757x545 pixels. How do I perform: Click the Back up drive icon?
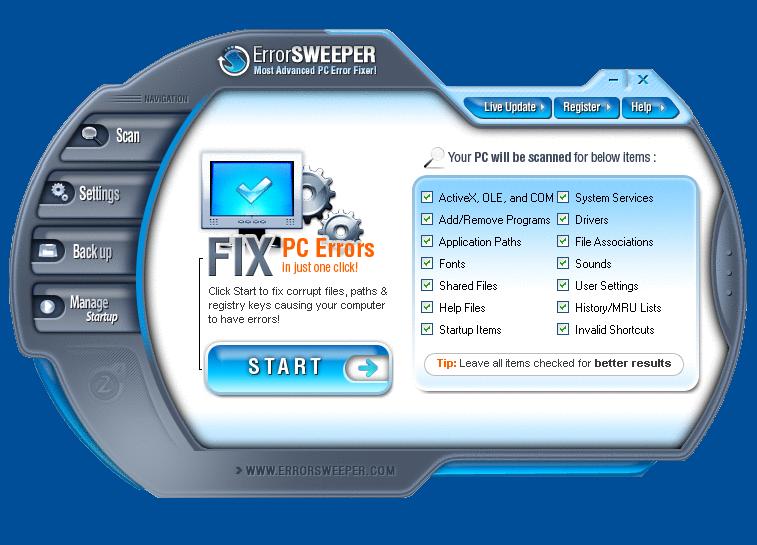point(48,251)
